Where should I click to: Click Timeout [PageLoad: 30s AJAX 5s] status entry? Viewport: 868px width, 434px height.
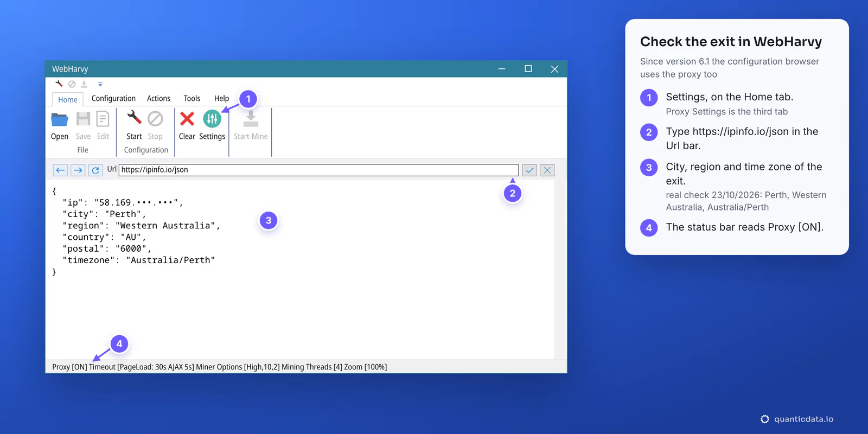142,367
